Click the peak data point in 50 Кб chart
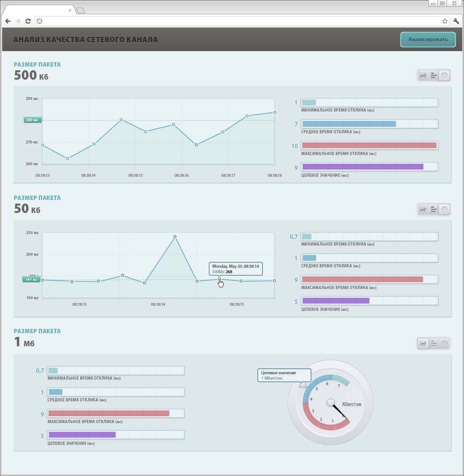The image size is (464, 476). [175, 237]
